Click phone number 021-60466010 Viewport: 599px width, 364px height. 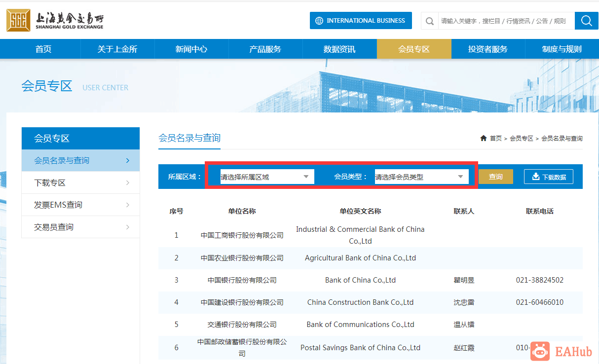pyautogui.click(x=540, y=302)
